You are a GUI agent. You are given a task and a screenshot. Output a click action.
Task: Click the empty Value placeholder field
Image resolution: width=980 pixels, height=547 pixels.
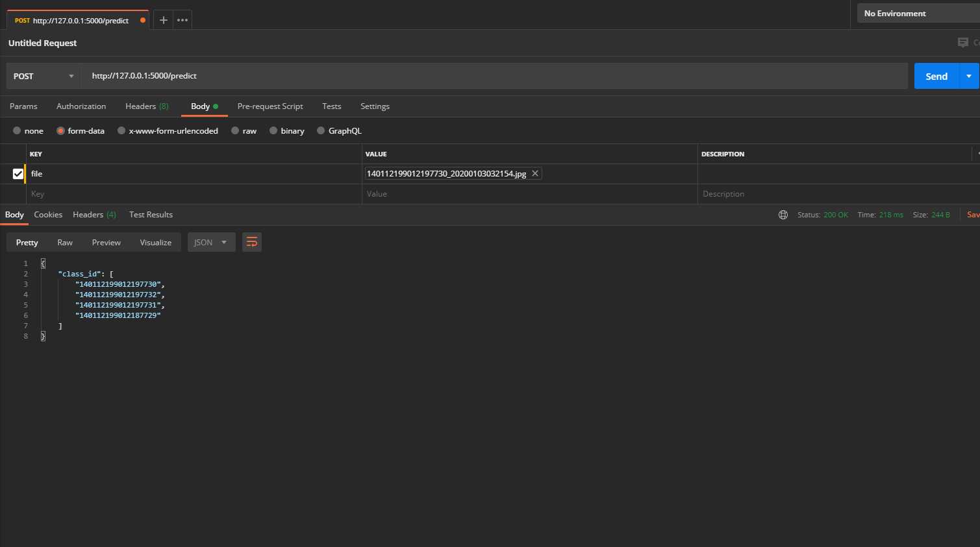pos(530,194)
